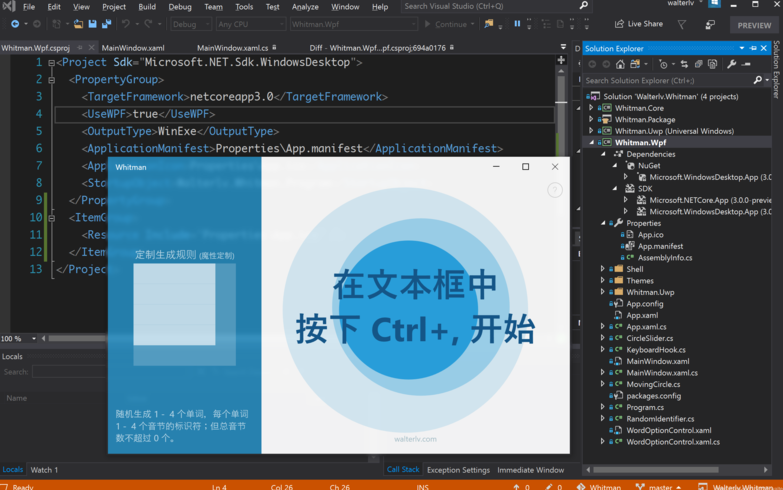Close the Whitman.Wpf.csproj tab
This screenshot has height=490, width=783.
tap(91, 47)
